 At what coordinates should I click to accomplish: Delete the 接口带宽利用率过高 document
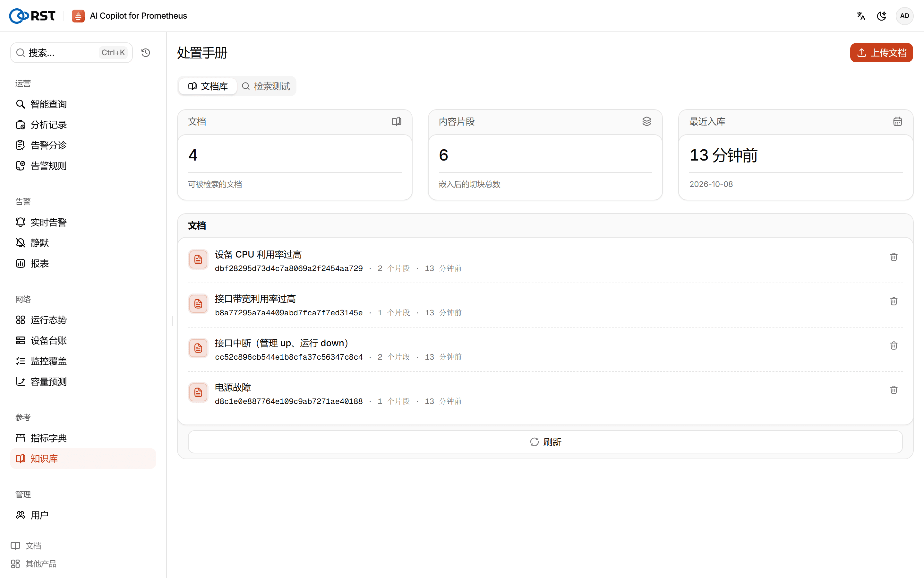pos(894,301)
